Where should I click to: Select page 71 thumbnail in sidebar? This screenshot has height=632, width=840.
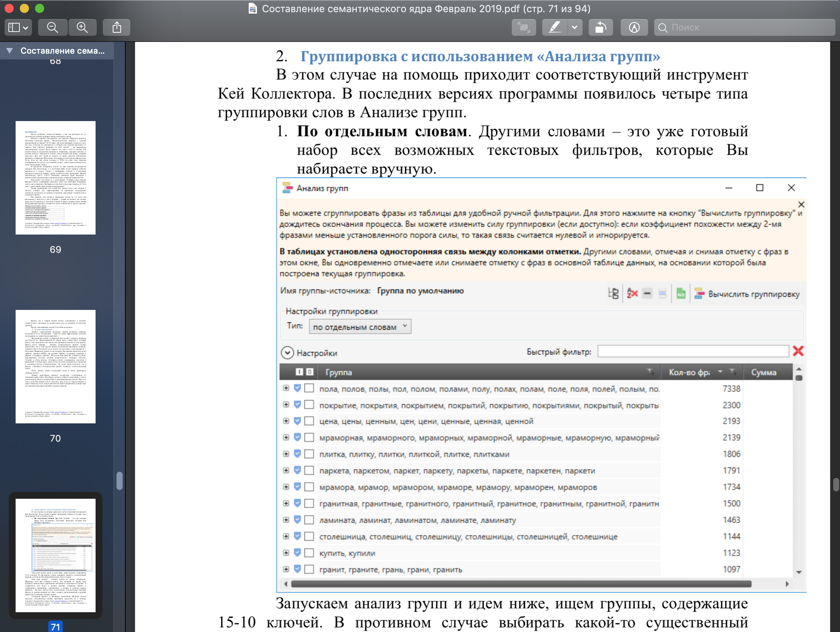(56, 555)
